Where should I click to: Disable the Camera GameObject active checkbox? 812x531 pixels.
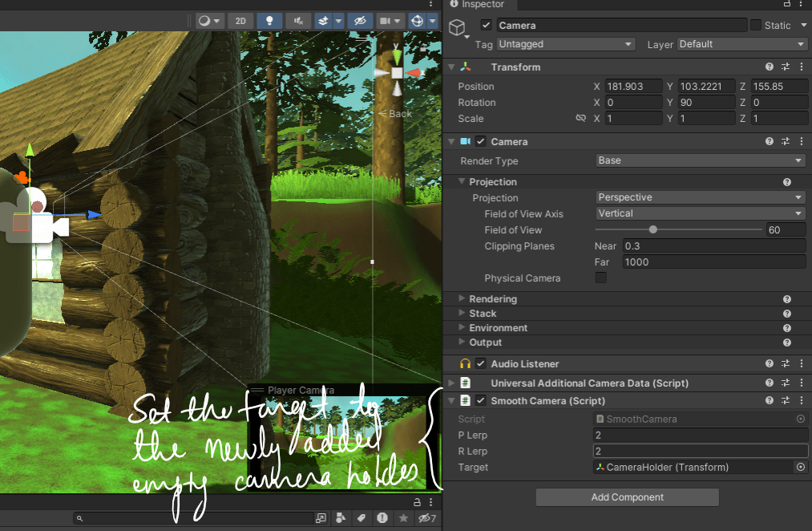click(x=486, y=25)
